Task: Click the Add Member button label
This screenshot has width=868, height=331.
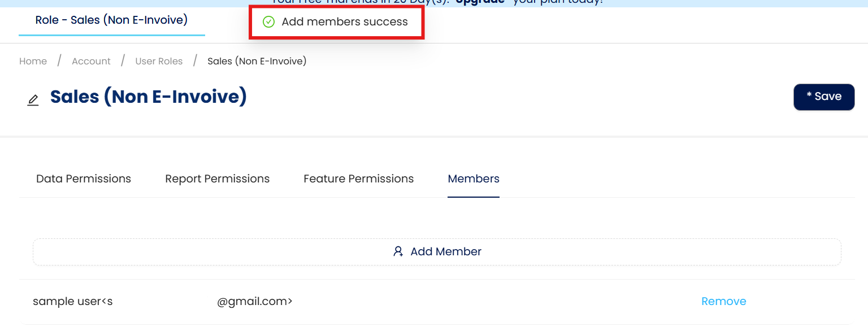Action: point(446,251)
